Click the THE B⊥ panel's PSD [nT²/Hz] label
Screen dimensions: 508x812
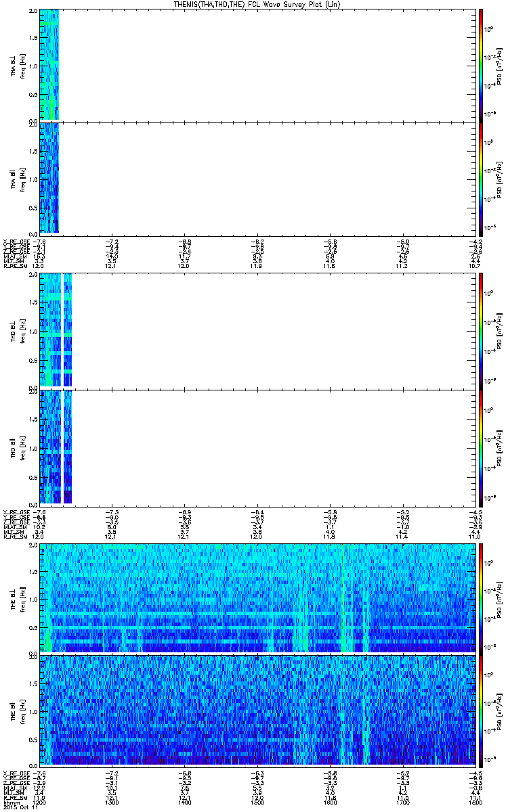click(x=500, y=599)
